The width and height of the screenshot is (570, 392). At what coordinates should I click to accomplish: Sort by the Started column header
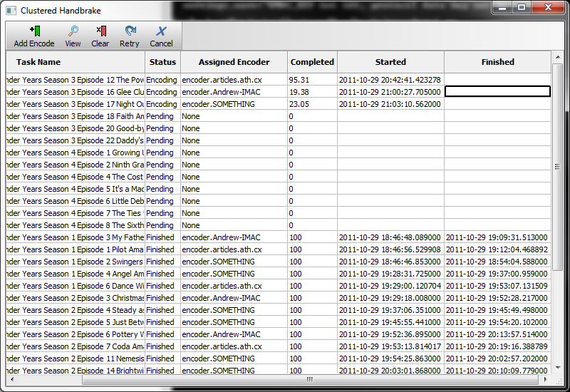(x=390, y=62)
